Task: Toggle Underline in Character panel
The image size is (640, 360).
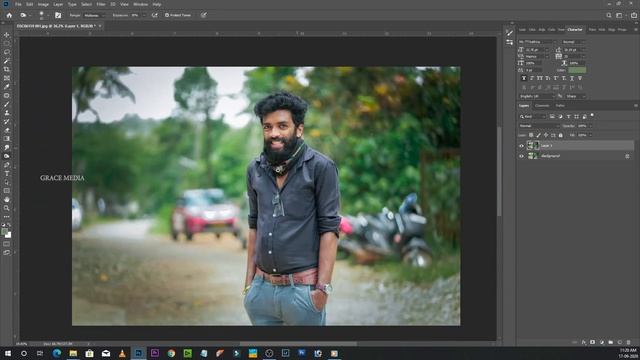Action: [572, 78]
